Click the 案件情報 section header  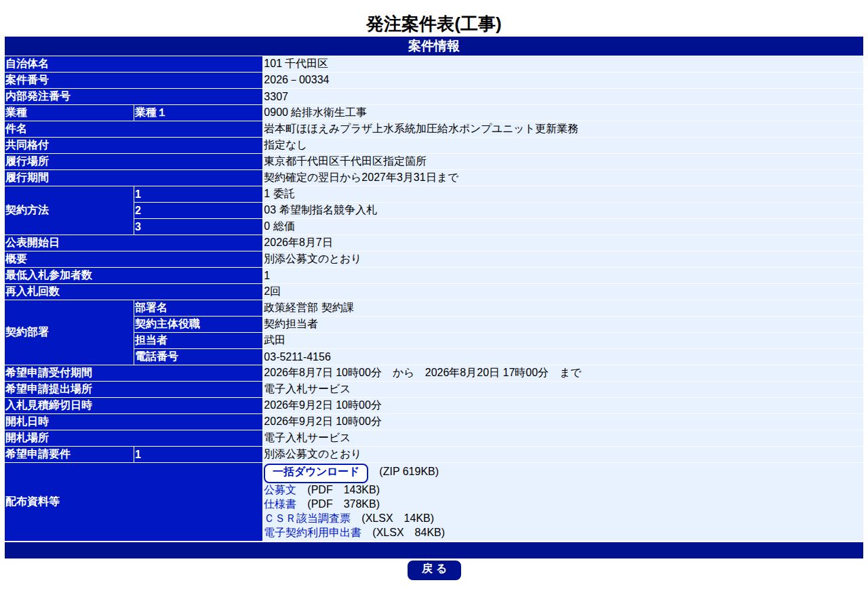[434, 46]
